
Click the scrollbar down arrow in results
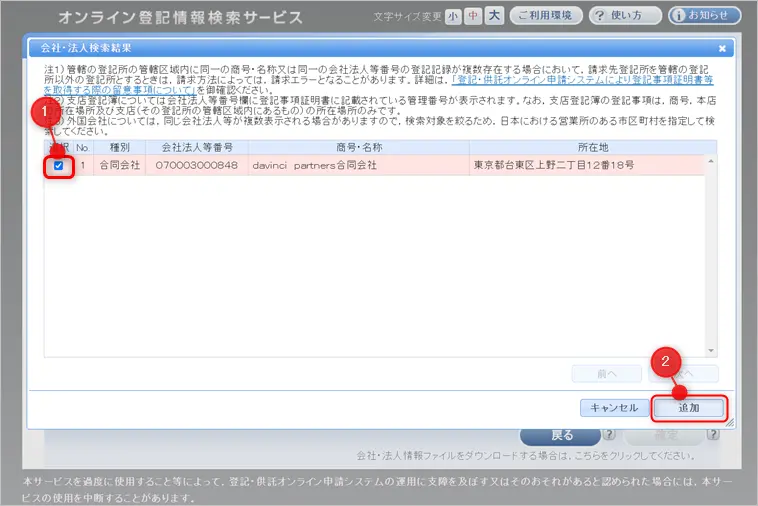(x=712, y=349)
